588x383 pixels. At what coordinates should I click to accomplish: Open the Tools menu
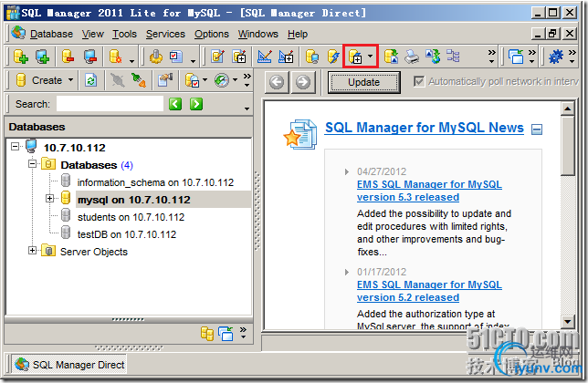pos(124,34)
